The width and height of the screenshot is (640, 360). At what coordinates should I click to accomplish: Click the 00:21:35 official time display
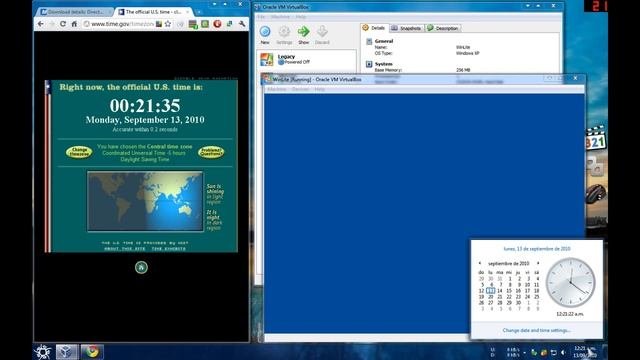(x=145, y=106)
